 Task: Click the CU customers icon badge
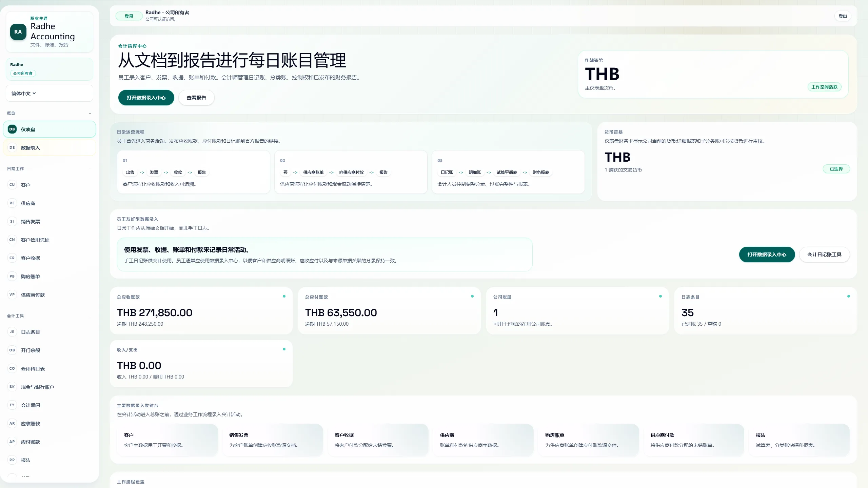(12, 185)
